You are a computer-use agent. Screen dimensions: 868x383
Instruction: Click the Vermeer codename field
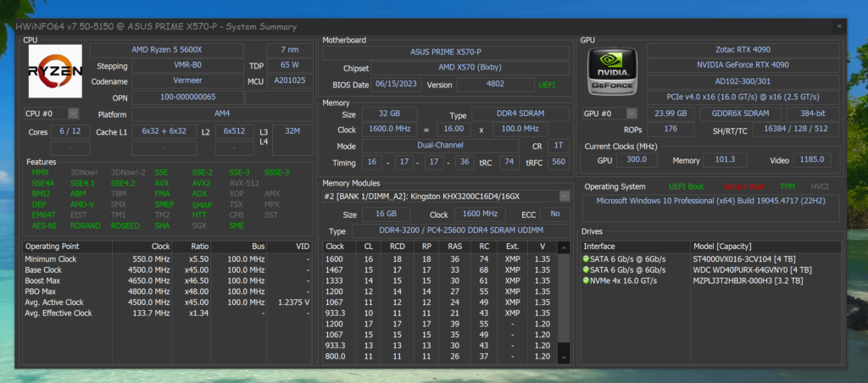tap(187, 81)
